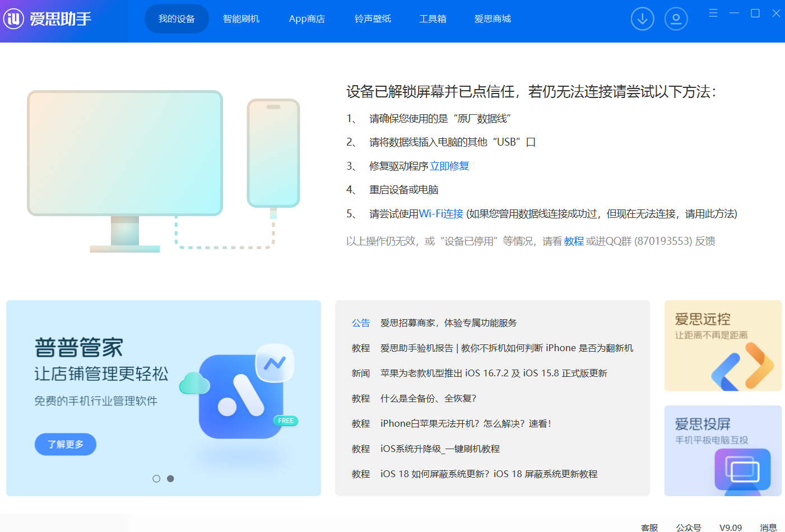Click the 爱思助手 logo
Viewport: 785px width, 532px height.
click(x=48, y=19)
